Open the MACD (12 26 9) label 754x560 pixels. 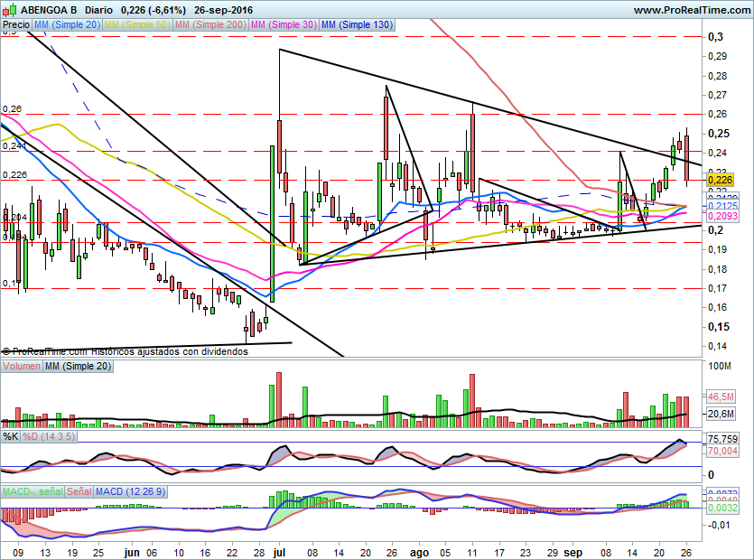click(x=130, y=491)
